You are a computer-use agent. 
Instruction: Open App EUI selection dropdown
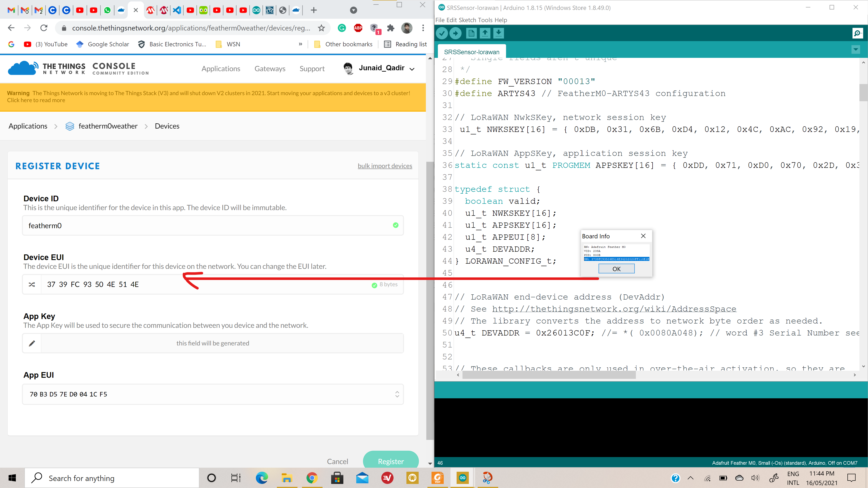[x=397, y=394]
